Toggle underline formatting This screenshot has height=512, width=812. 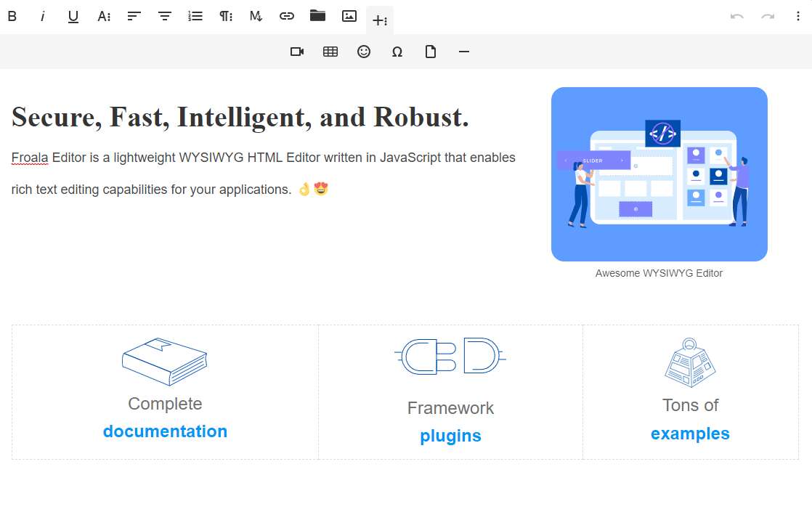click(73, 17)
